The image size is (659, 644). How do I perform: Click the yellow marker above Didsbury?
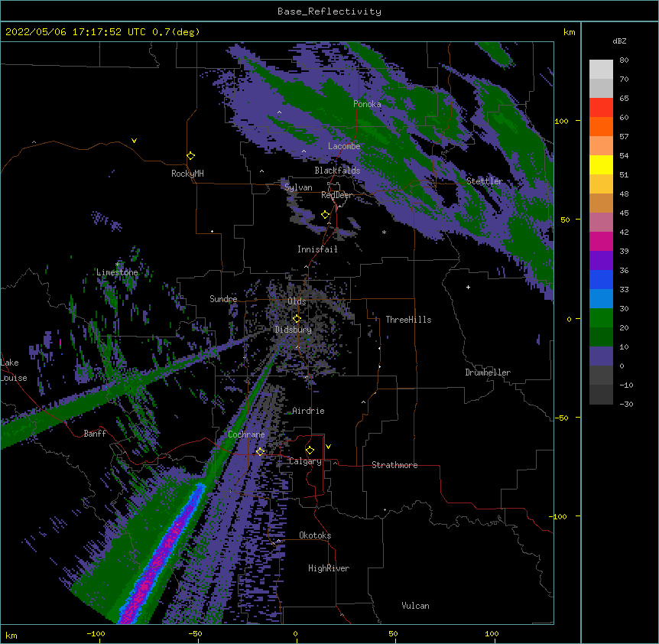pyautogui.click(x=297, y=319)
